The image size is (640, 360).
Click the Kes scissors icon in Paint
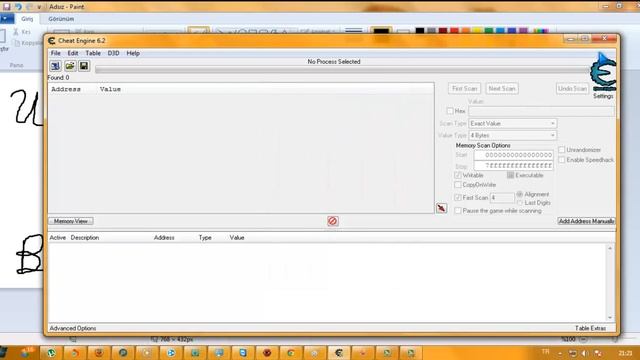click(x=16, y=31)
